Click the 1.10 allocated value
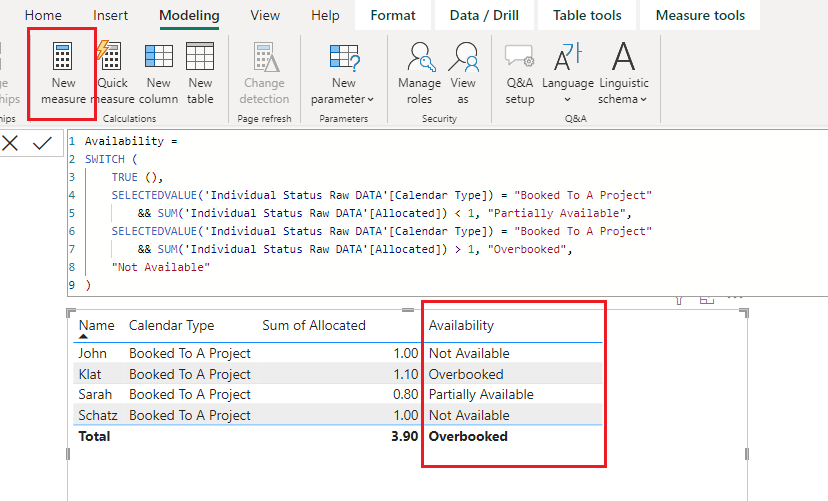Screen dimensions: 828x501 [x=406, y=374]
